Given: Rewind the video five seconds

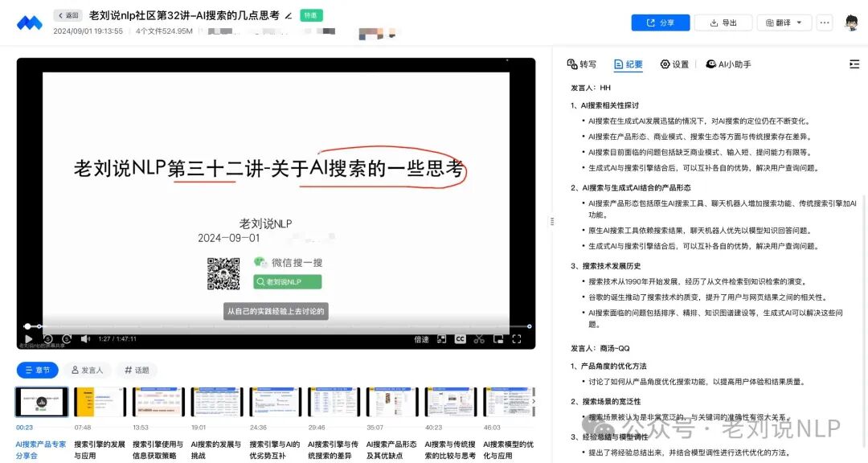Looking at the screenshot, I should pos(48,339).
